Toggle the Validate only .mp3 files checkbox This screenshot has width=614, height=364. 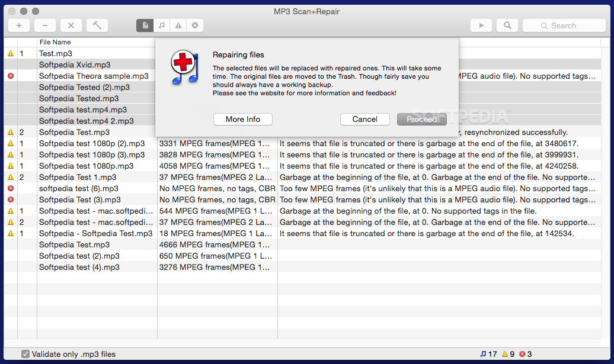25,354
